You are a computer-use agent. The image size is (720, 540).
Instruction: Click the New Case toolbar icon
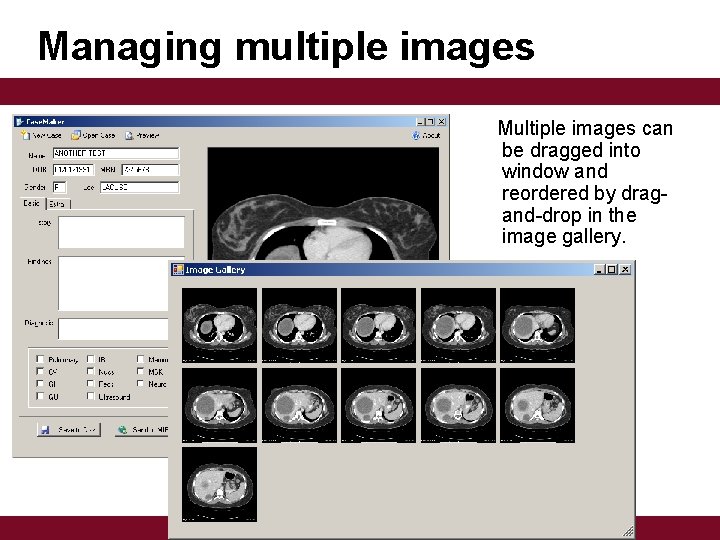click(x=26, y=135)
